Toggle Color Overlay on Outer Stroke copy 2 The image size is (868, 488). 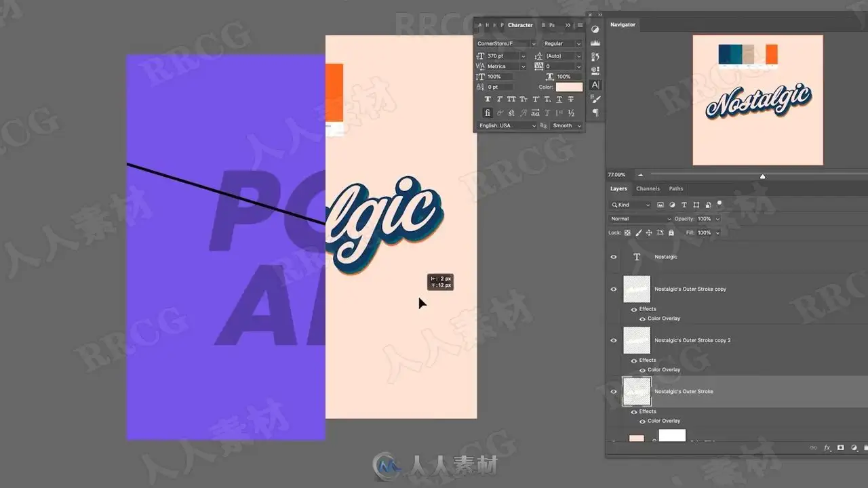point(642,369)
